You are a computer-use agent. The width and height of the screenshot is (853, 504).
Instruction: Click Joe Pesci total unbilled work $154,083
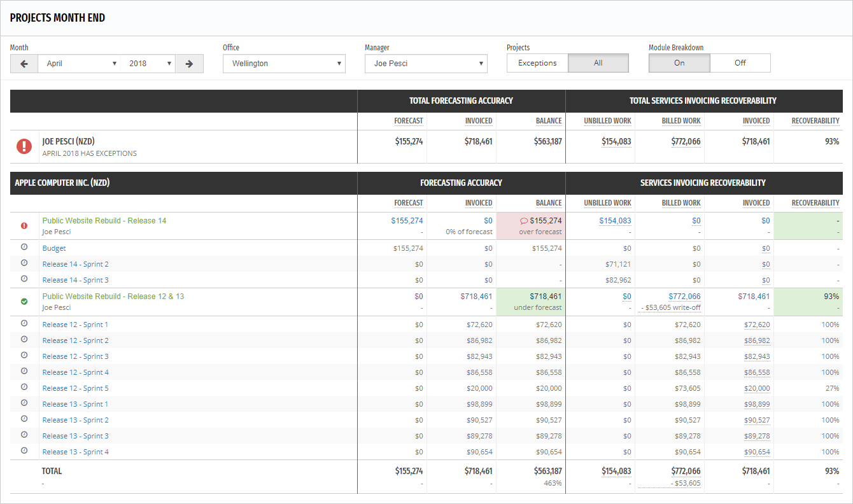[616, 142]
